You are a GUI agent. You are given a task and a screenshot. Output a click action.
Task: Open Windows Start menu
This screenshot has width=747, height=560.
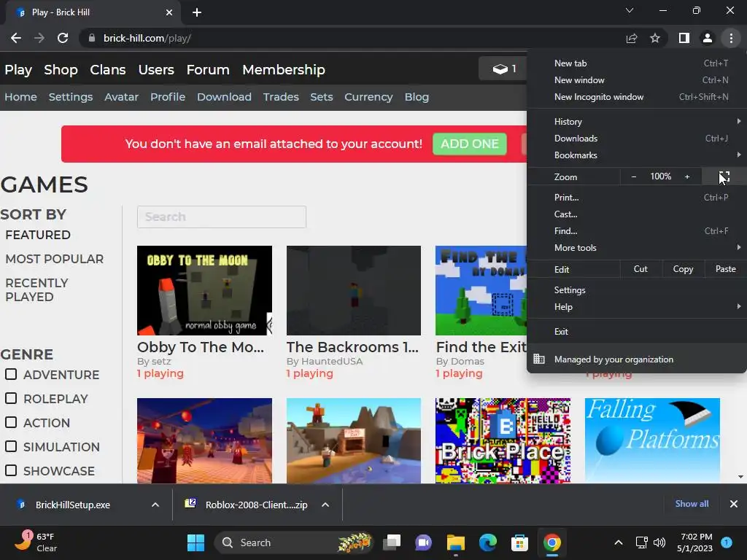(196, 542)
